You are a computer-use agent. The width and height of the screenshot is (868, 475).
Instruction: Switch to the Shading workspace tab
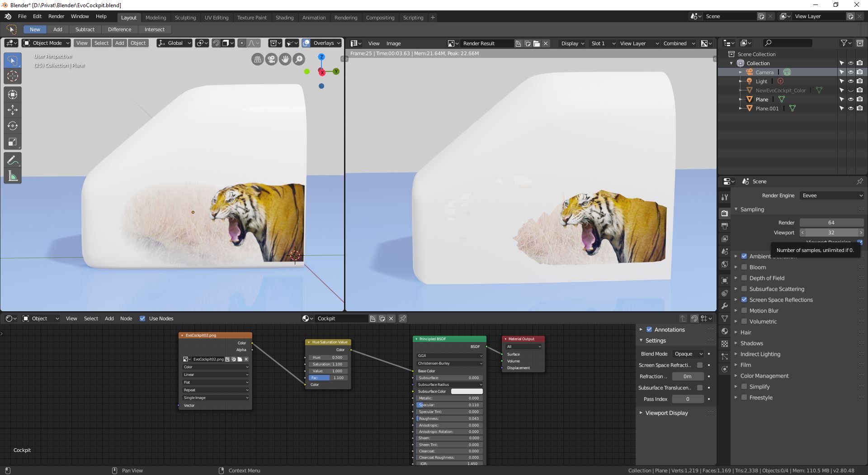coord(284,18)
